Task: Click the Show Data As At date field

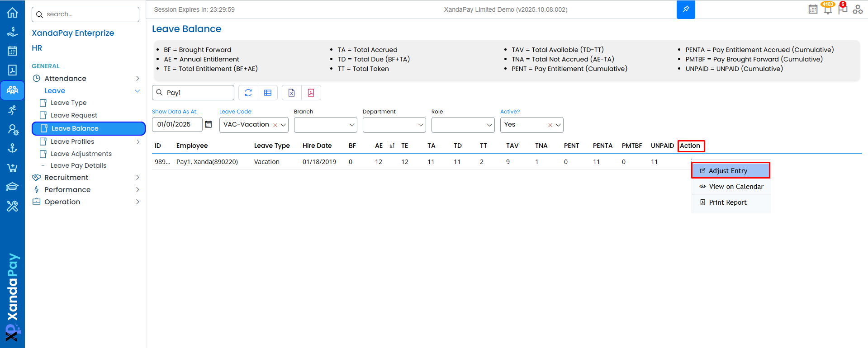Action: (x=177, y=125)
